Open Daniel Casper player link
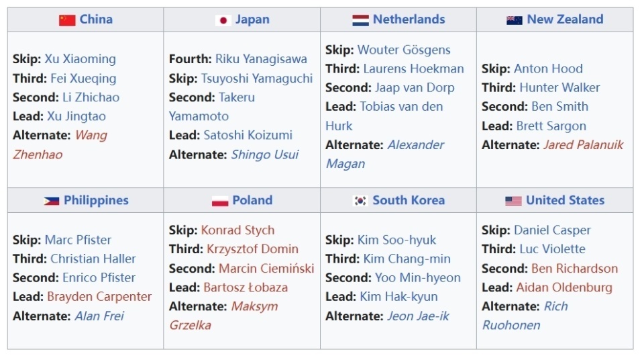 tap(552, 230)
